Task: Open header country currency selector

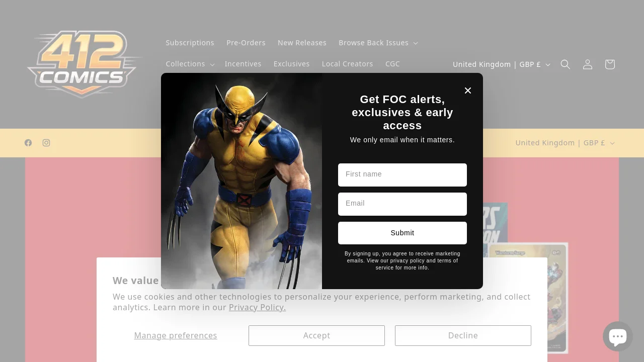Action: pyautogui.click(x=501, y=64)
